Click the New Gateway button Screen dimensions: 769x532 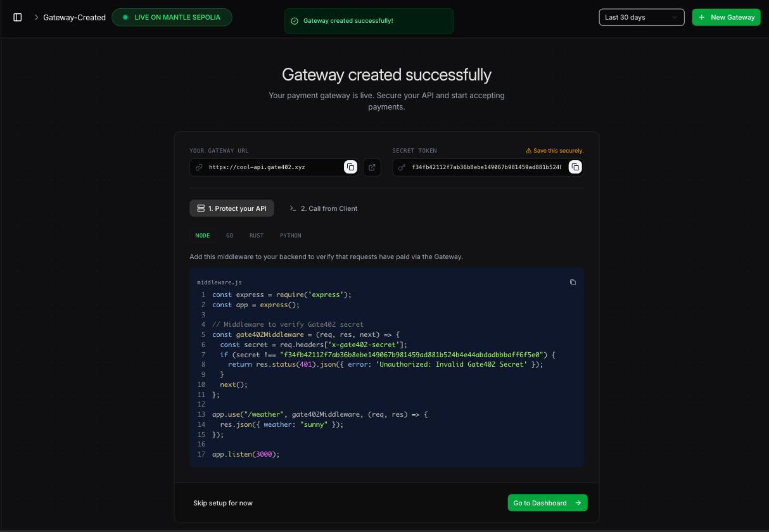click(x=726, y=17)
